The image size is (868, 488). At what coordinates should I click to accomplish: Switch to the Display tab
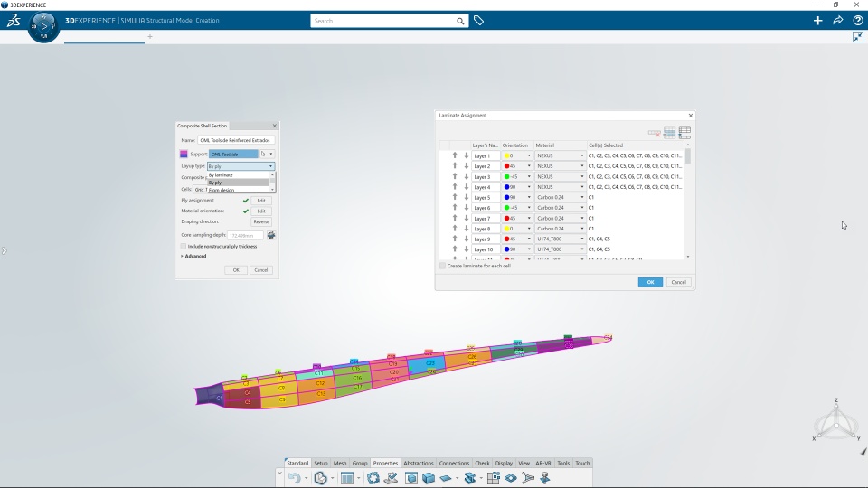click(x=504, y=463)
